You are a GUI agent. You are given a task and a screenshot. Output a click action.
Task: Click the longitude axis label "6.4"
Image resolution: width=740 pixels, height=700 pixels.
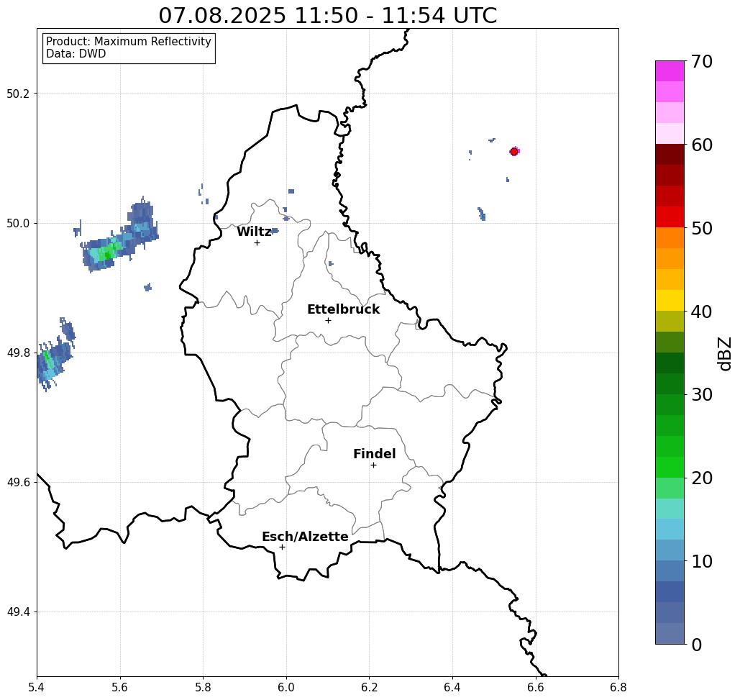click(x=452, y=687)
